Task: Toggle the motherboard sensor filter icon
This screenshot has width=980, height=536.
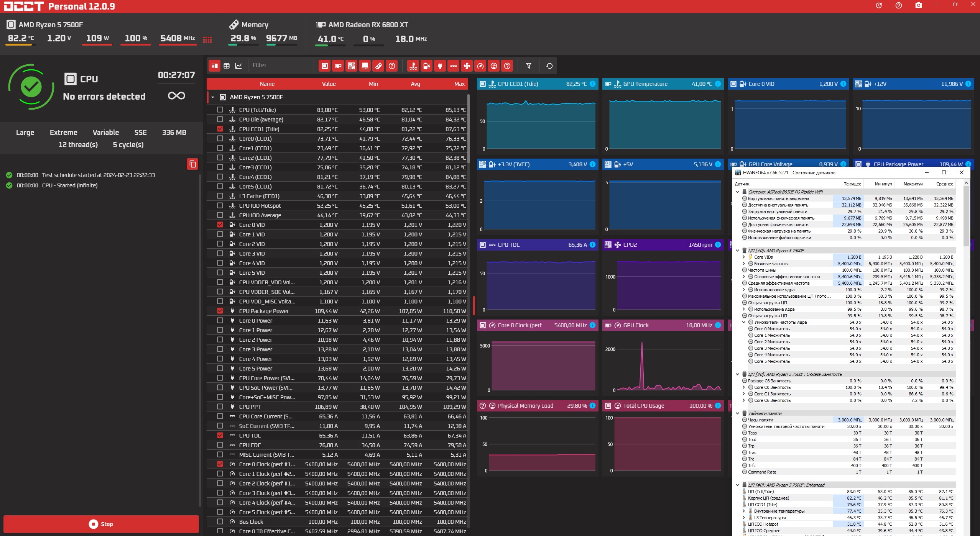Action: (351, 66)
